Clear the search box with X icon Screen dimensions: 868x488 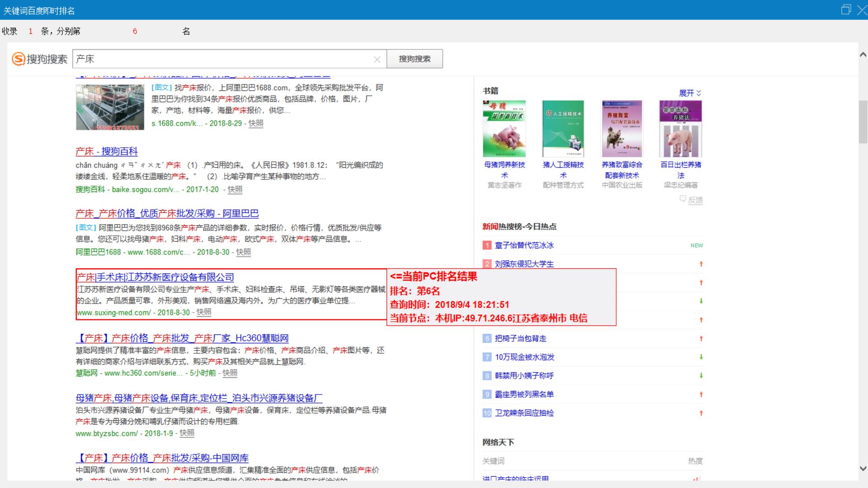click(x=377, y=59)
